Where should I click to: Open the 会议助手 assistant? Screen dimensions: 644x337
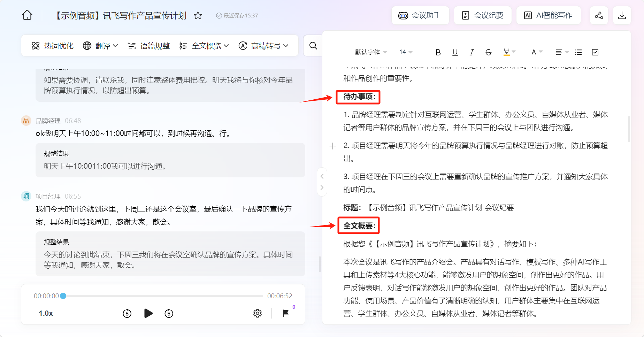pos(420,15)
